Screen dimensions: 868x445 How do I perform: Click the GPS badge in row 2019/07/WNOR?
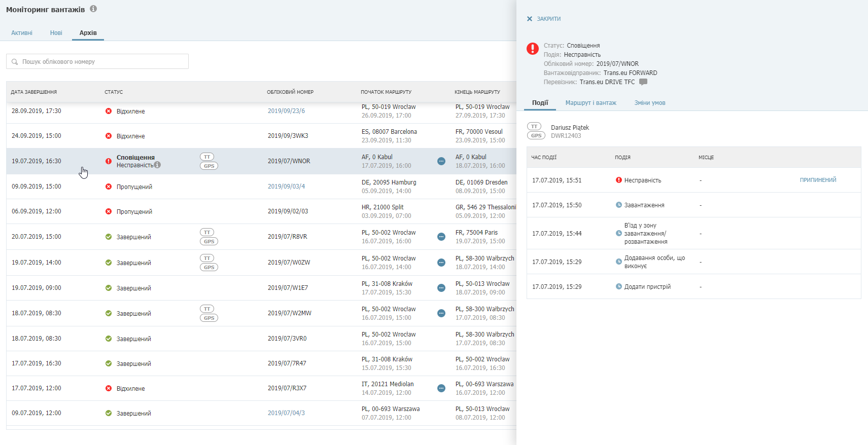click(209, 166)
